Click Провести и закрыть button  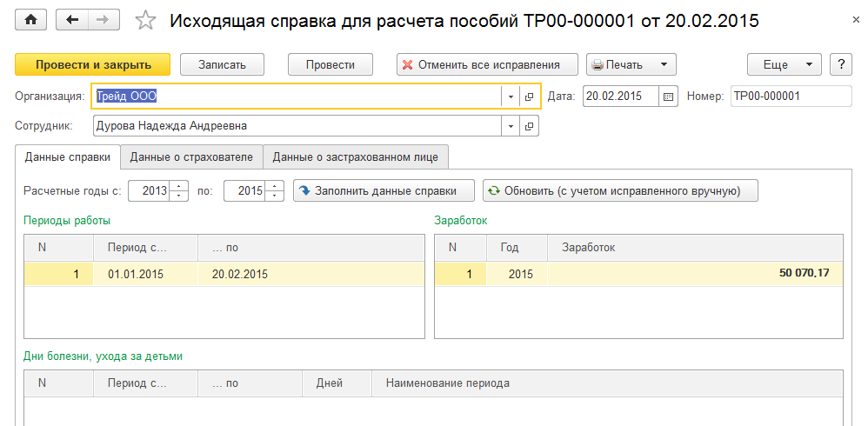pyautogui.click(x=93, y=64)
